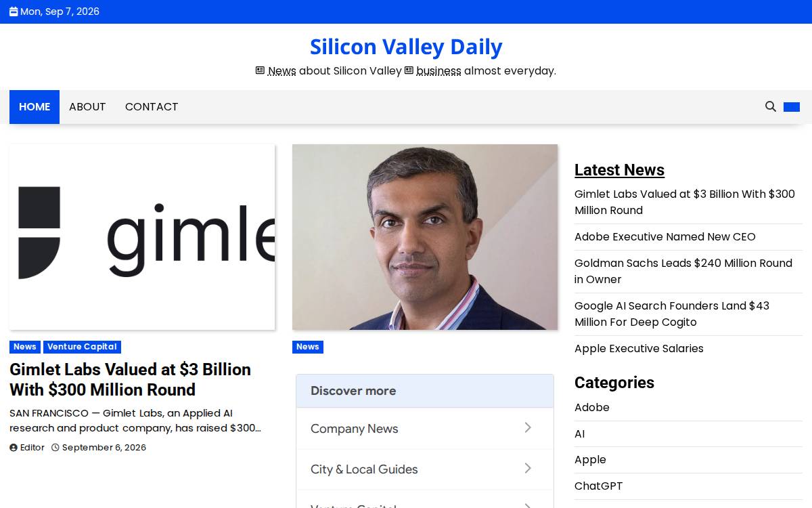The image size is (812, 508).
Task: Open the executive portrait article thumbnail
Action: pos(425,237)
